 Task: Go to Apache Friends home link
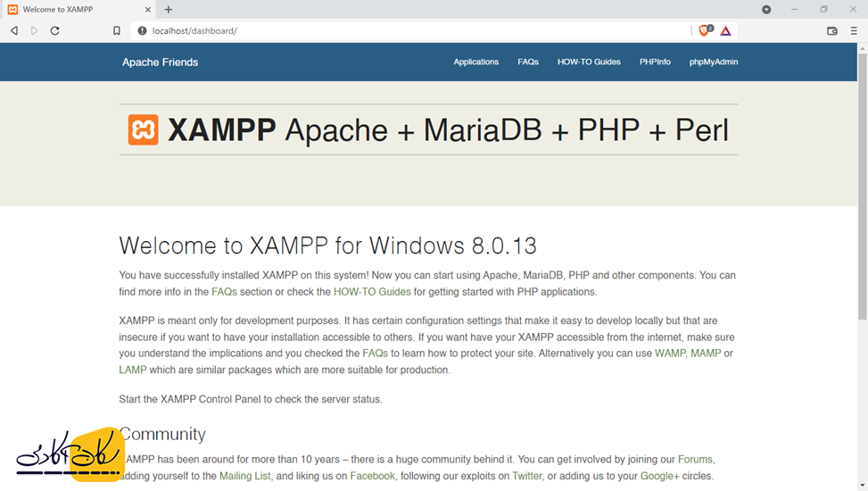click(x=160, y=62)
